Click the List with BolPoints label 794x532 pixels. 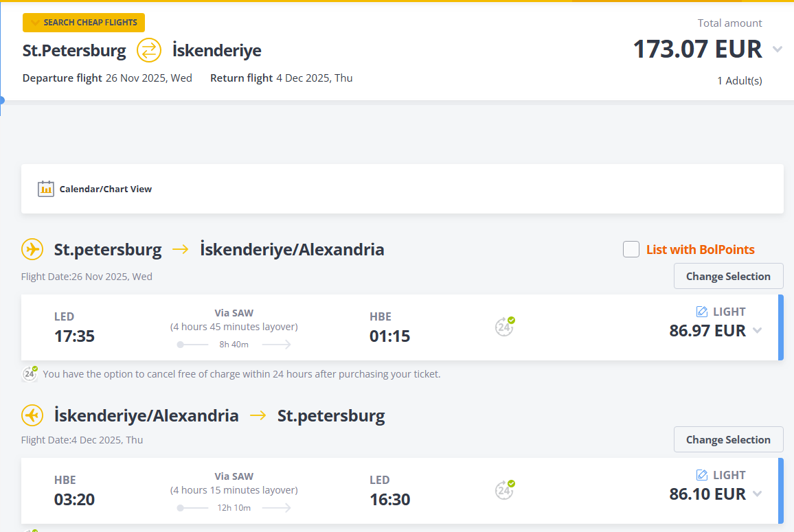701,250
